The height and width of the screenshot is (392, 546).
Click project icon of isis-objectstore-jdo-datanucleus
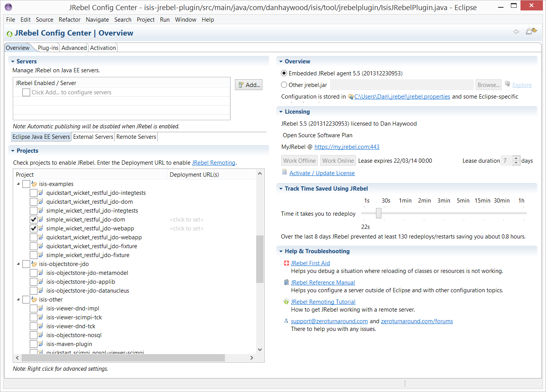41,290
